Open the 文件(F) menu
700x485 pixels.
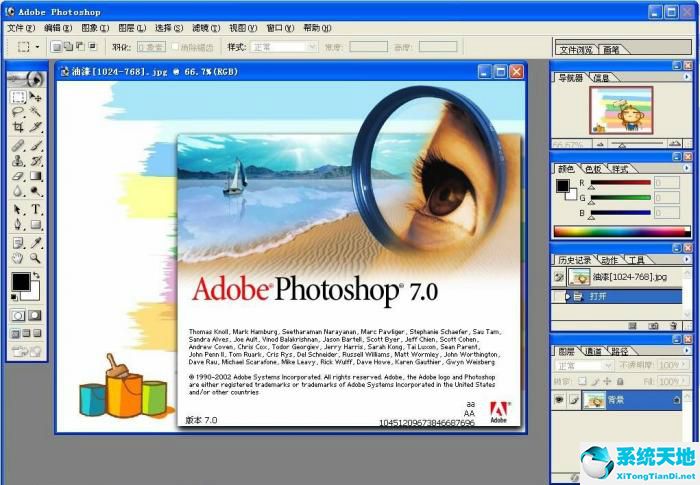pos(21,28)
